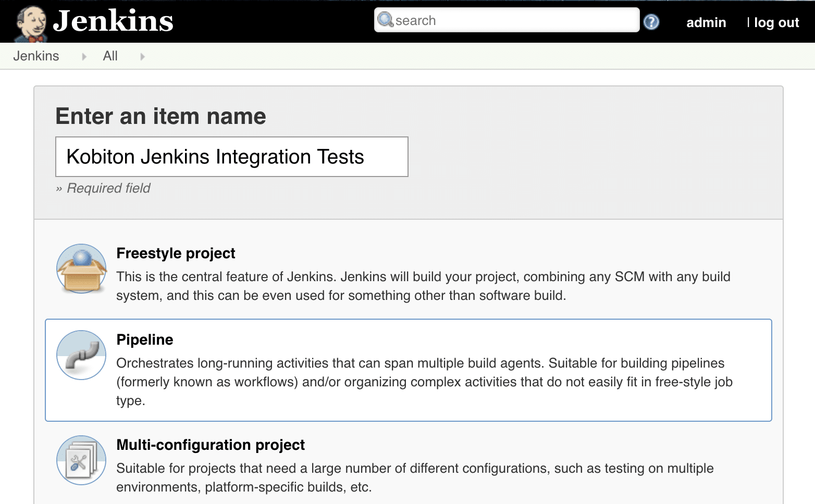Select the Freestyle project box icon
Viewport: 815px width, 504px height.
(81, 269)
